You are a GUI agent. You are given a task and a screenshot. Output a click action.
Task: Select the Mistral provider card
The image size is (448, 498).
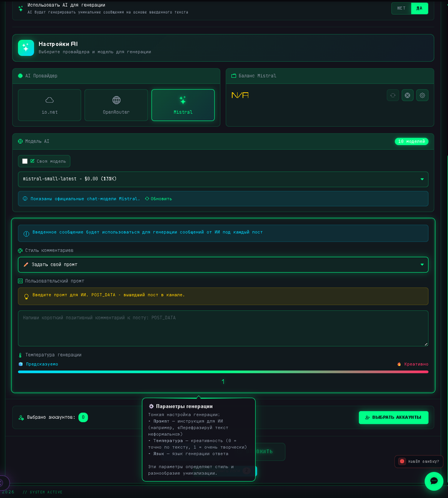pyautogui.click(x=183, y=105)
